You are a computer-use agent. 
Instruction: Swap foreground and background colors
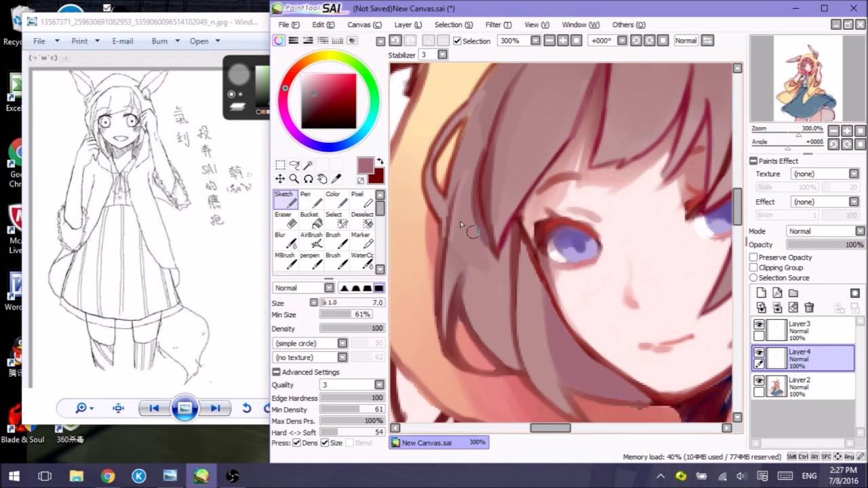point(380,161)
